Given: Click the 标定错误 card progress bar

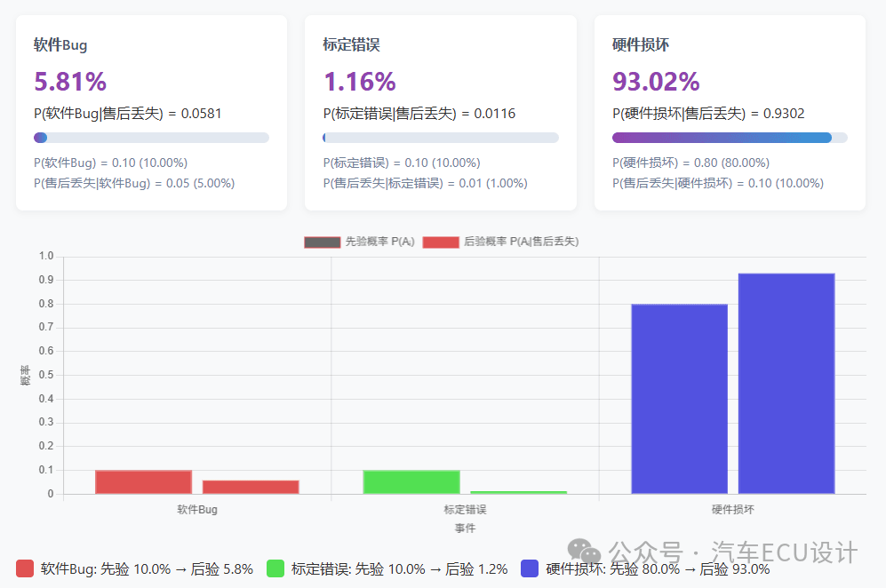Looking at the screenshot, I should click(441, 138).
